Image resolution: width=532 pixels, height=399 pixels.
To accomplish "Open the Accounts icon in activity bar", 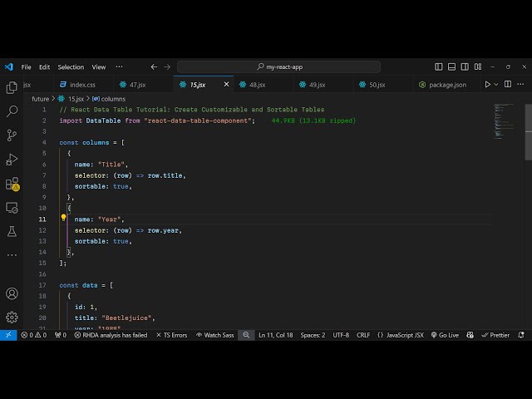I will [x=12, y=293].
